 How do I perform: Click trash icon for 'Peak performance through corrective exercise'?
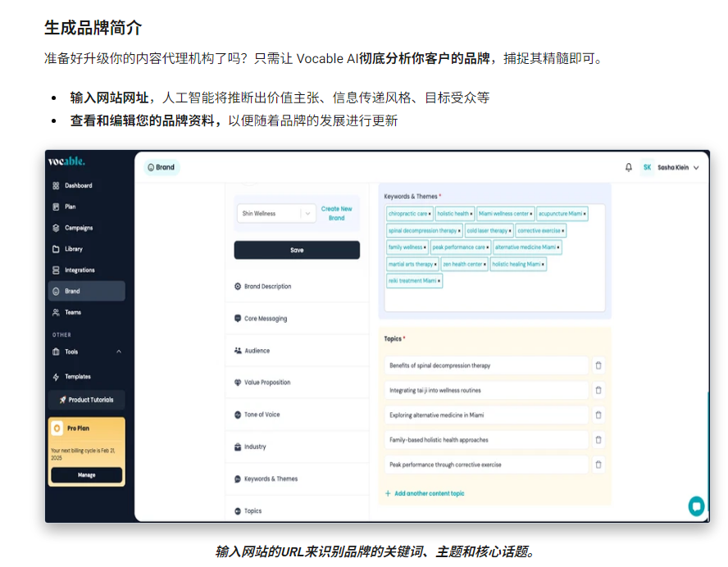coord(598,465)
